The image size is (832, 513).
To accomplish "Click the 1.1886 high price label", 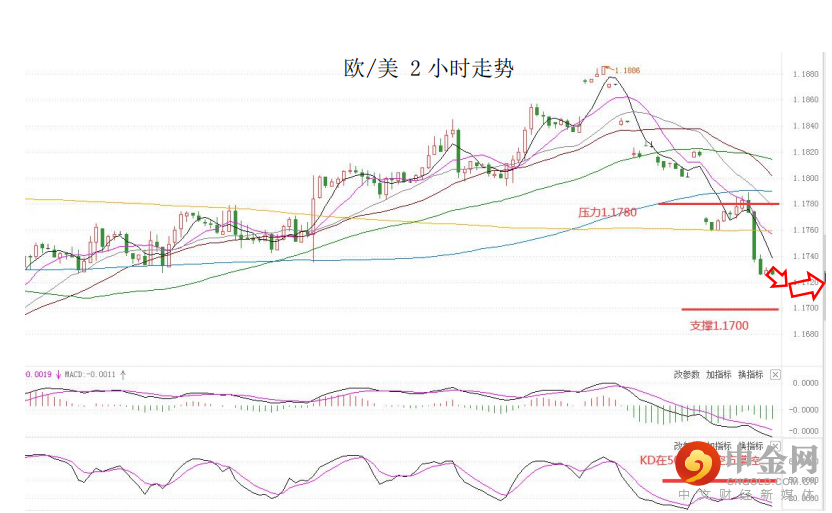I will [627, 71].
